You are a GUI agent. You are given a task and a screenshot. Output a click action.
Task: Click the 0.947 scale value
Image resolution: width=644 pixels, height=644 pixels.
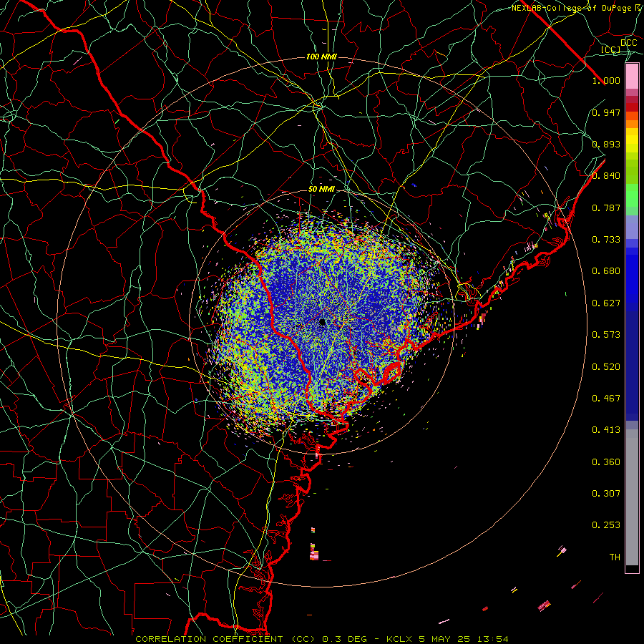[606, 112]
